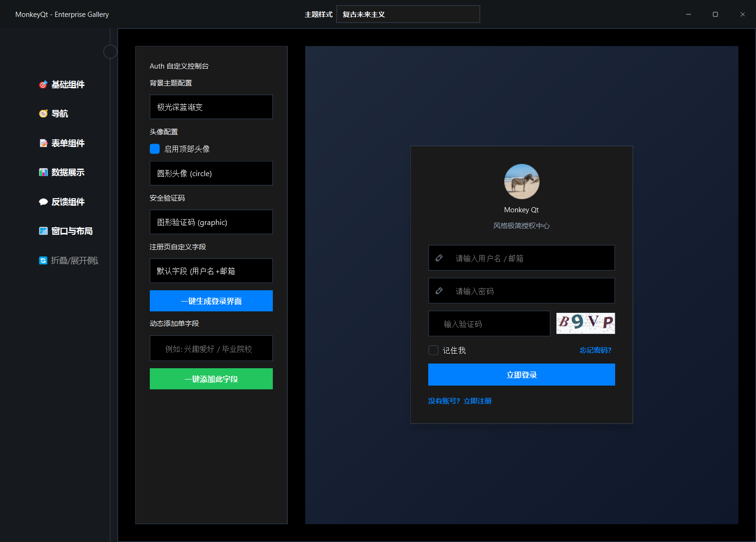The width and height of the screenshot is (756, 542).
Task: Click the circular sidebar collapse handle
Action: click(x=110, y=52)
